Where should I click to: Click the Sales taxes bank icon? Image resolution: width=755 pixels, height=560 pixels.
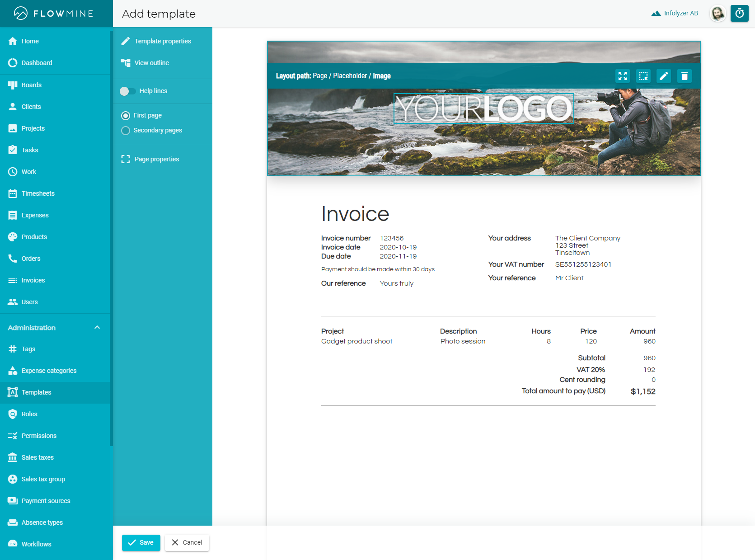pyautogui.click(x=13, y=457)
